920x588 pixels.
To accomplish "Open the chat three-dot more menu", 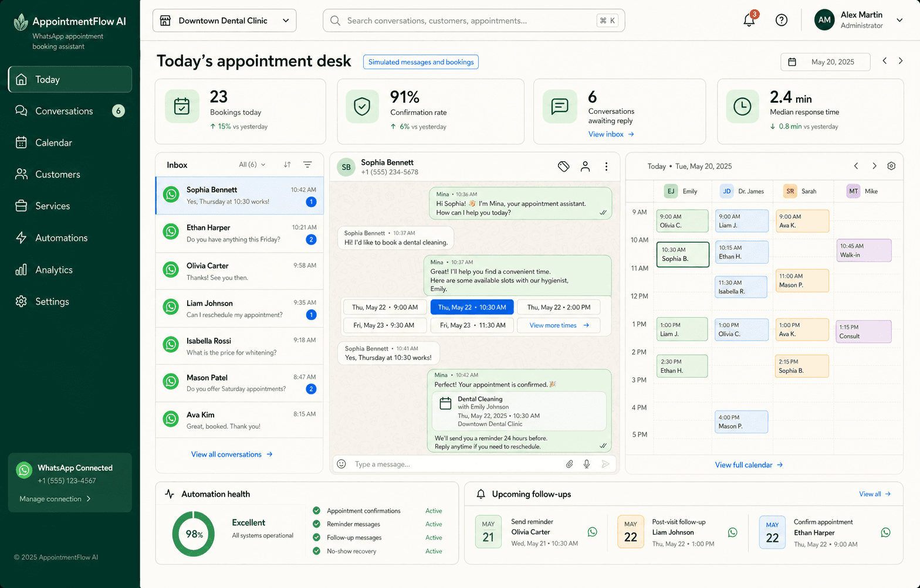I will coord(606,166).
